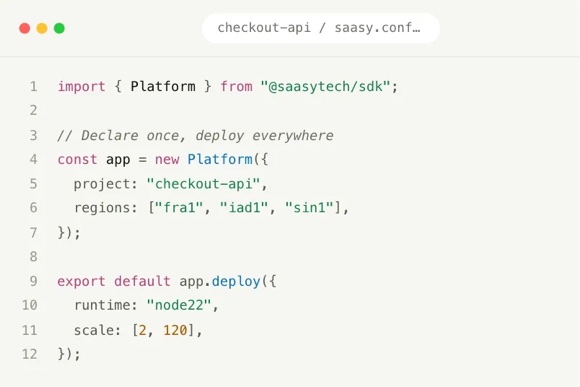Select the "@saasytech/sdk" string on line 1
Screen dimensions: 580x387
pyautogui.click(x=325, y=87)
